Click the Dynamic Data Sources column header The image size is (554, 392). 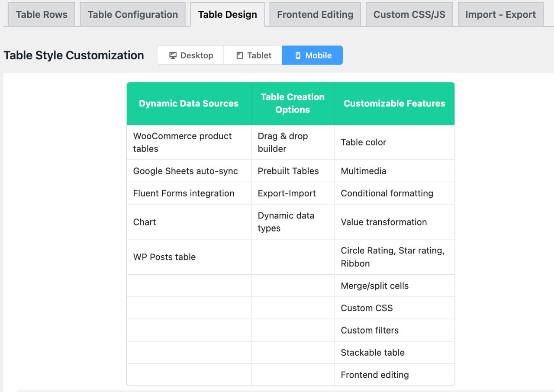189,103
